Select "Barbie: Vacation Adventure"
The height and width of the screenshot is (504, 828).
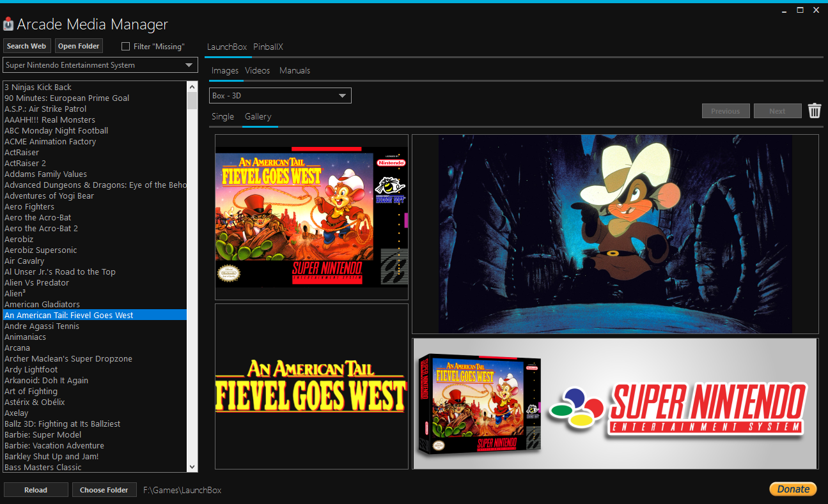pos(95,445)
